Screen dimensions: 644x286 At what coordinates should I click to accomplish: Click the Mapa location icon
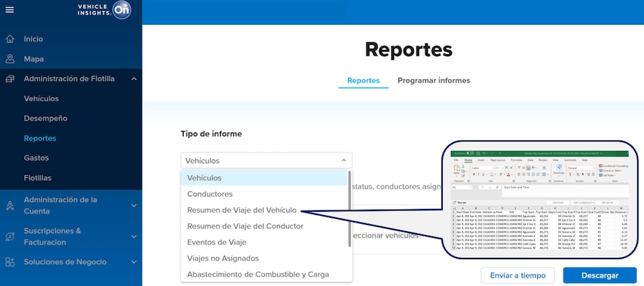click(10, 59)
